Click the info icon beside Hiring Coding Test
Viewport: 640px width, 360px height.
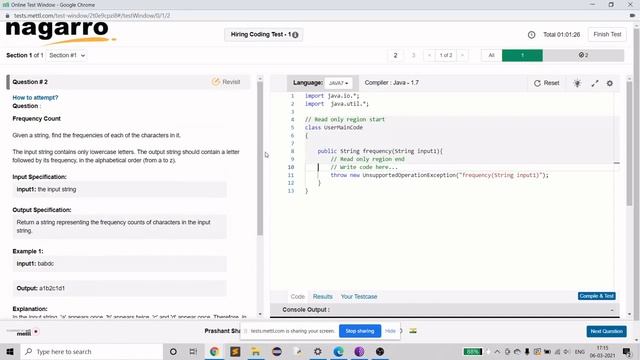coord(295,35)
